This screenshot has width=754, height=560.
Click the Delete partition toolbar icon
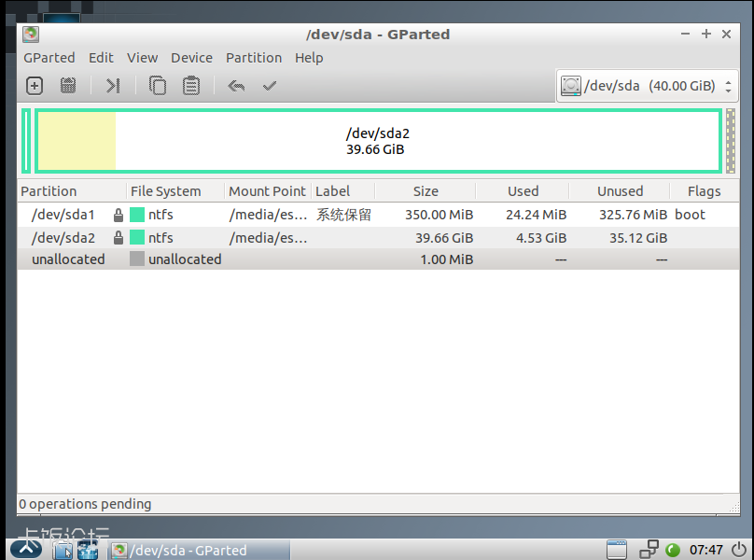68,86
